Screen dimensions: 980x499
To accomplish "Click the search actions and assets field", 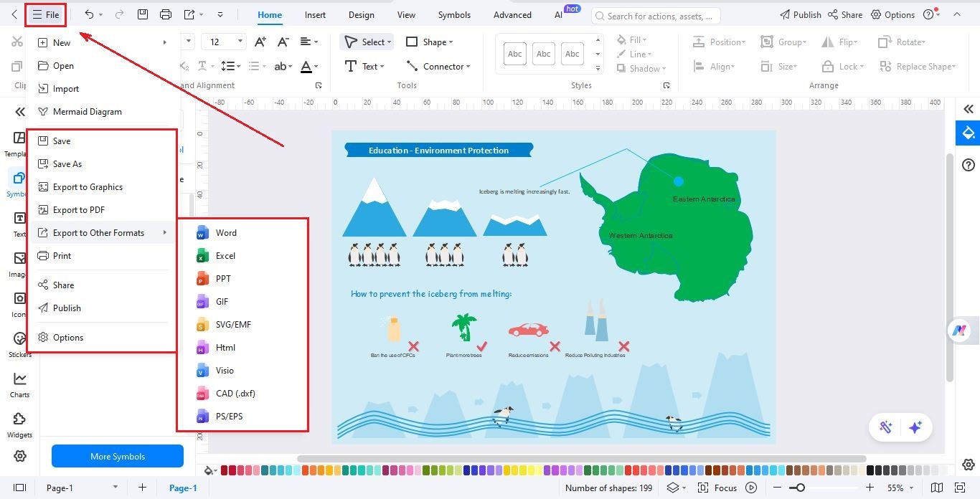I will tap(655, 14).
